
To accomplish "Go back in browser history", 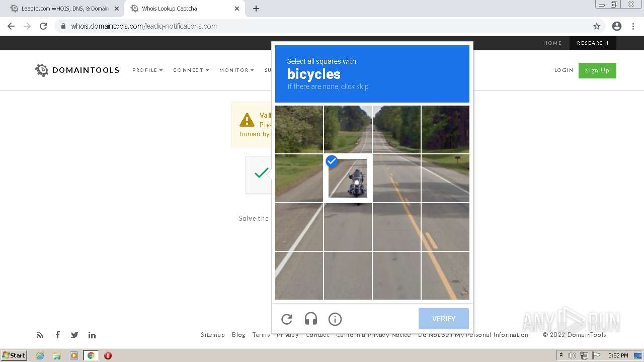I will [x=11, y=26].
